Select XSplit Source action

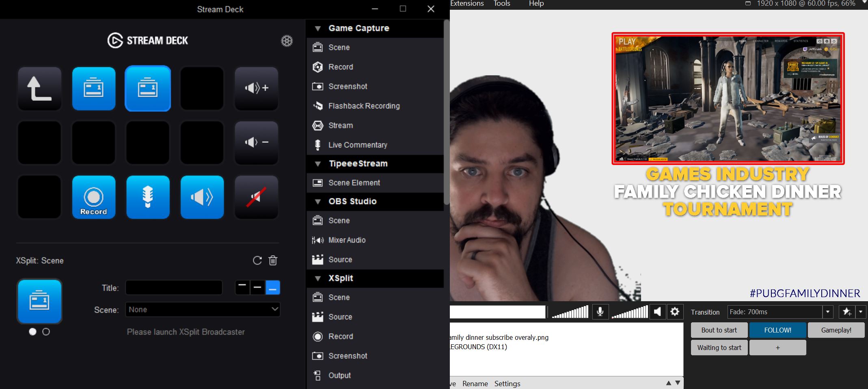[x=375, y=317]
